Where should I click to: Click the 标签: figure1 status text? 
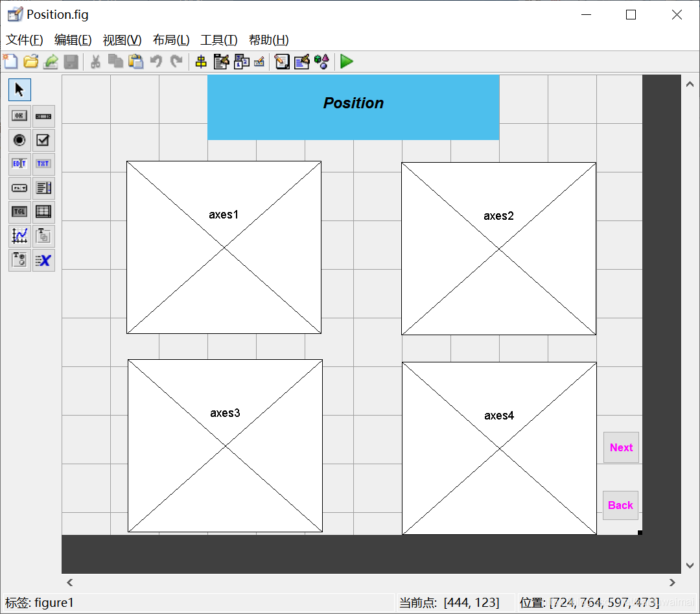tap(40, 602)
